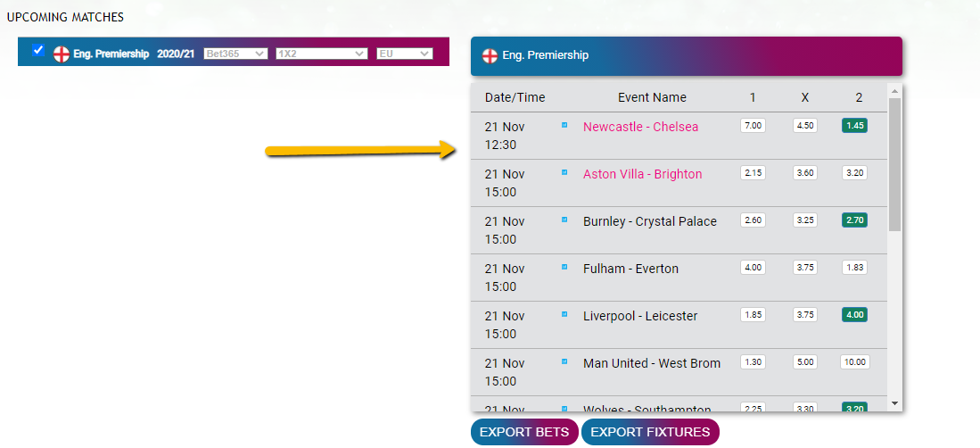
Task: Click the blue icon beside Fulham - Everton
Action: pyautogui.click(x=564, y=267)
